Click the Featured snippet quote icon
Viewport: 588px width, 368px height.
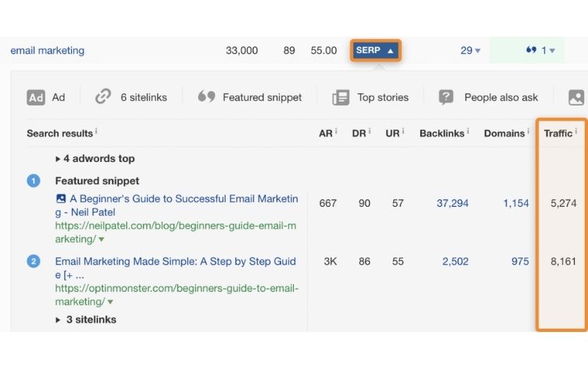pos(207,96)
